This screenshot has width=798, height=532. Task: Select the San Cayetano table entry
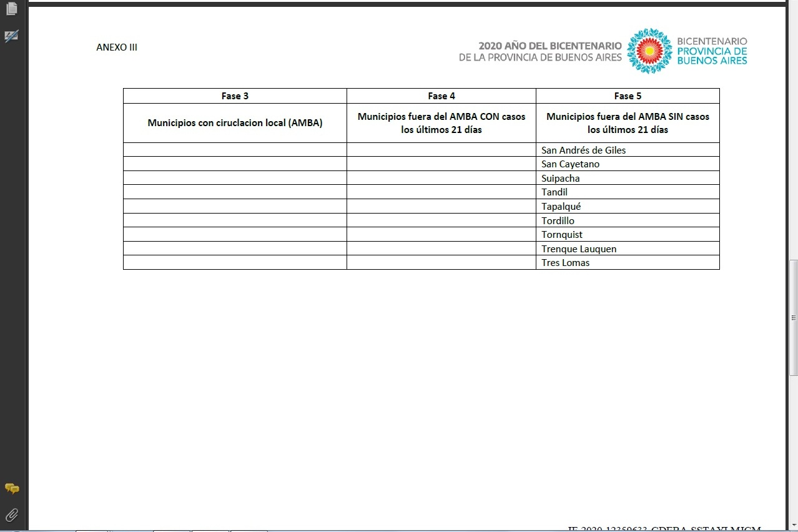570,164
